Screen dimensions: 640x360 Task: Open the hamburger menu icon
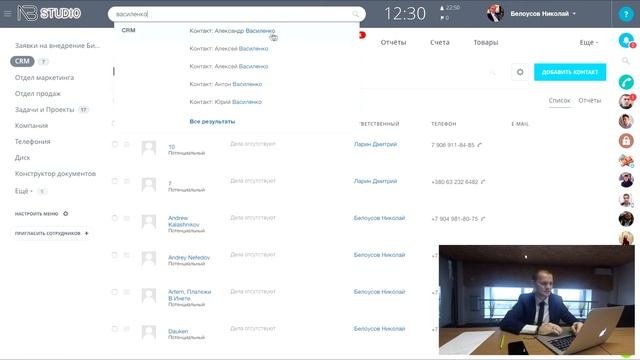(7, 13)
